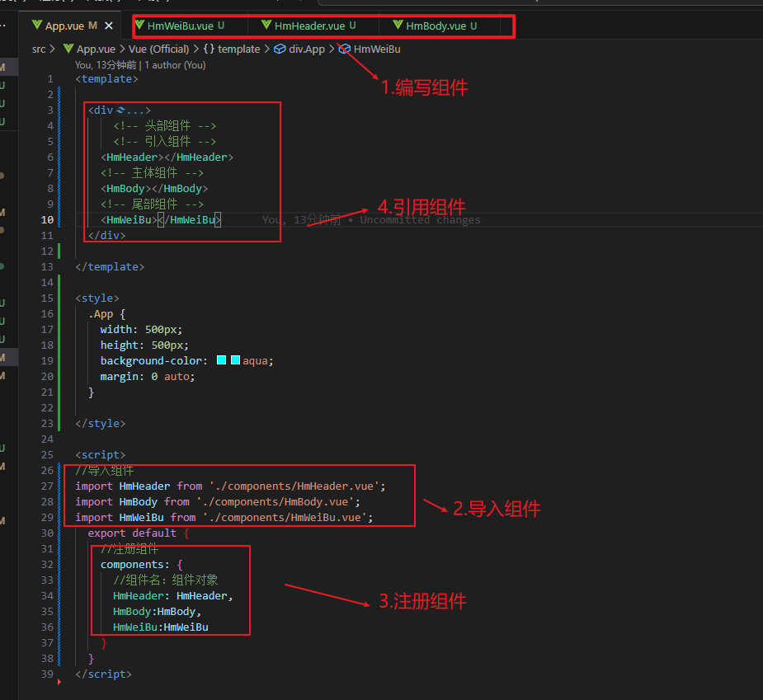Click the Vue icon on HmWeiBu.vue tab
This screenshot has width=763, height=700.
coord(139,25)
